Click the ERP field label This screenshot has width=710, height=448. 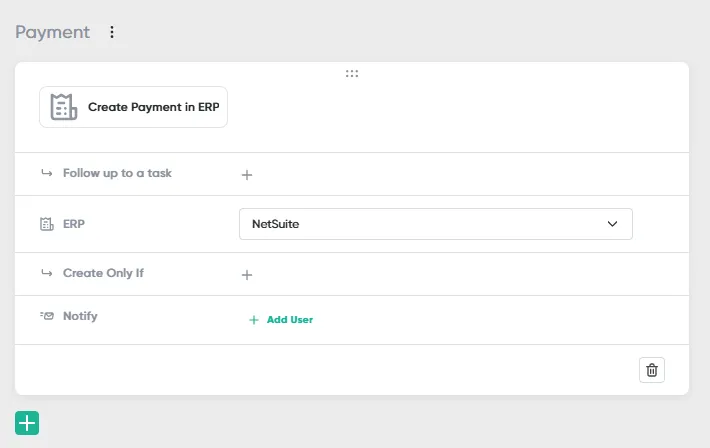pyautogui.click(x=74, y=224)
